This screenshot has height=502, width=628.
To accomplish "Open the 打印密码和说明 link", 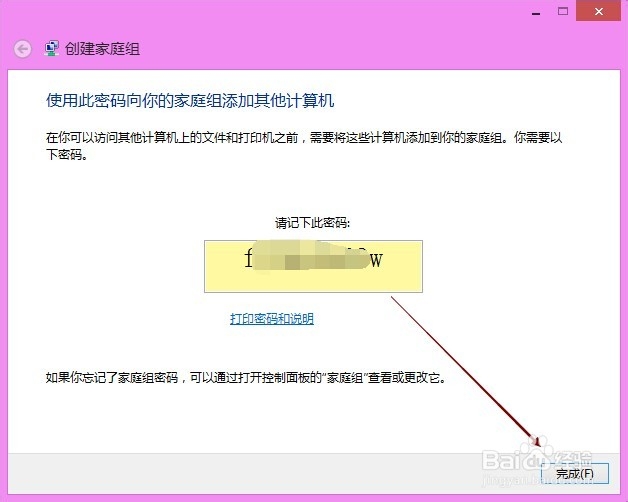I will (272, 319).
